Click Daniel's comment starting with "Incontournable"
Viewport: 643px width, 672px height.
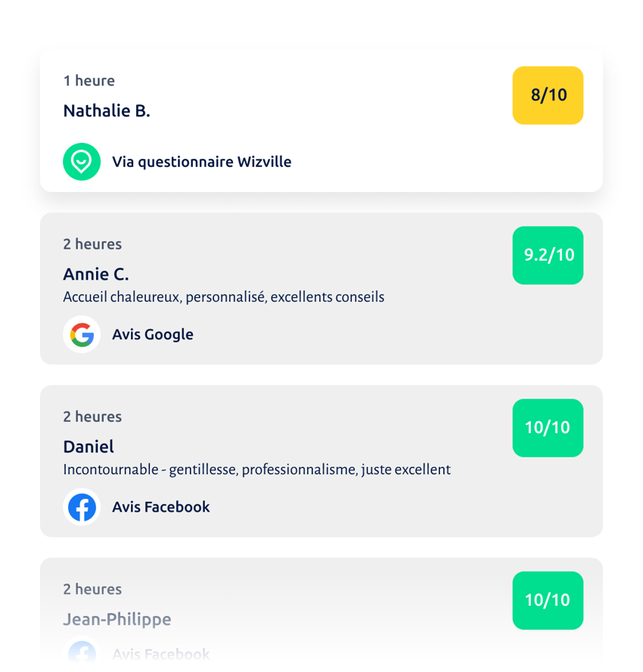click(x=256, y=469)
